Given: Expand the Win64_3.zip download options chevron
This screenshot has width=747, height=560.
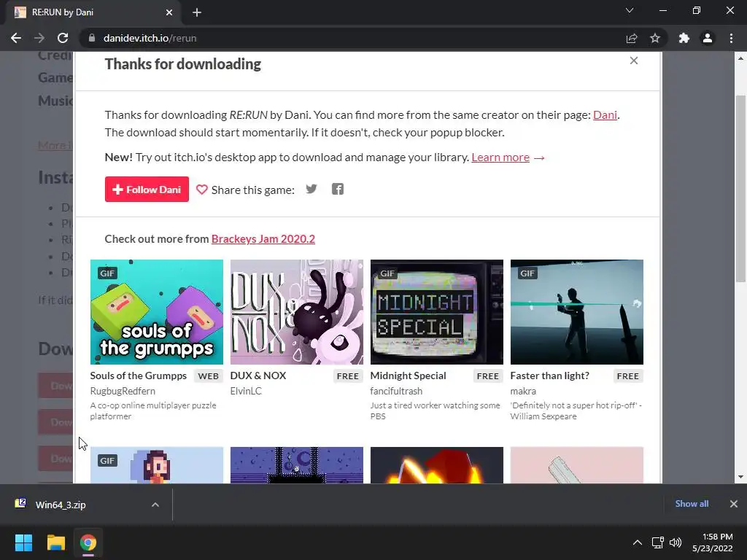Looking at the screenshot, I should click(155, 505).
